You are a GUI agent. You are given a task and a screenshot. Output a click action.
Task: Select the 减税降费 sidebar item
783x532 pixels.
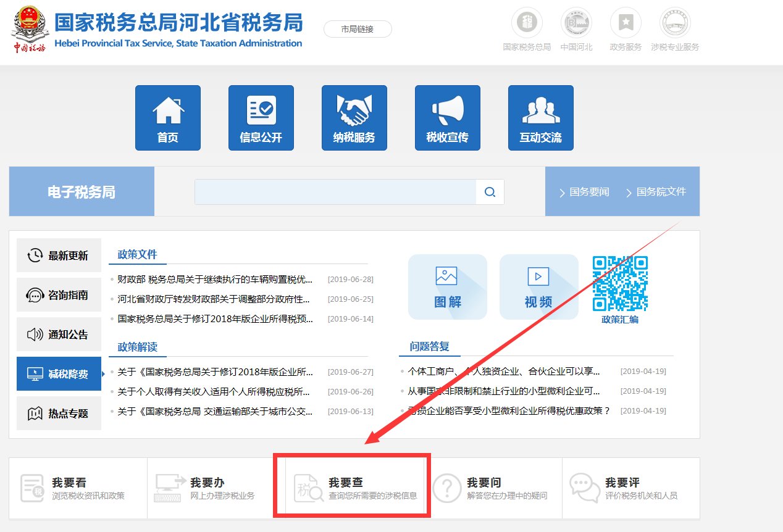click(59, 373)
